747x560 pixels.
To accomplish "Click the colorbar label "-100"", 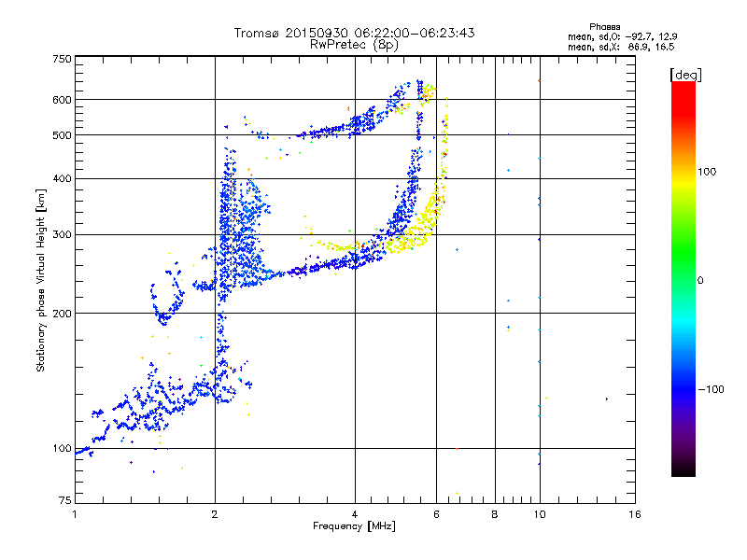I will [x=711, y=389].
